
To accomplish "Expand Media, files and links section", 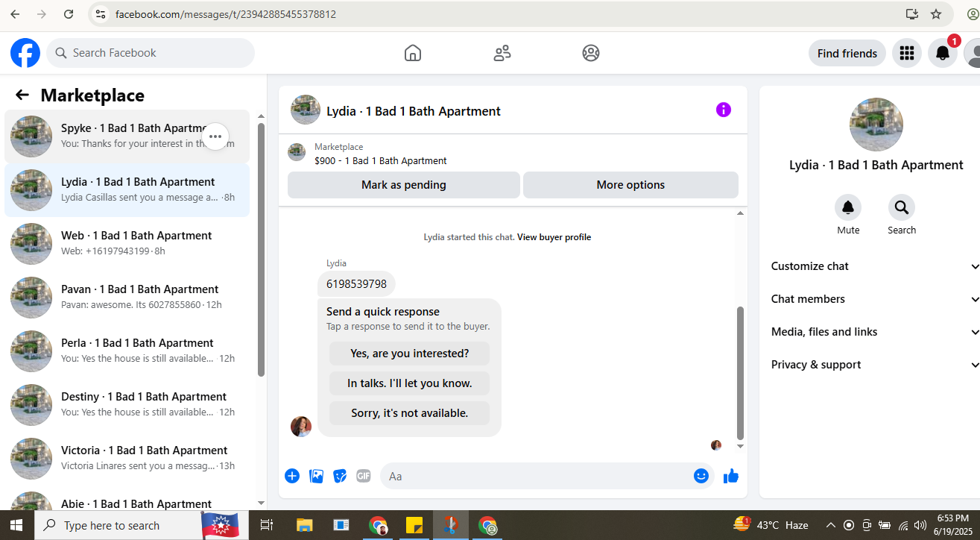I will click(x=875, y=332).
